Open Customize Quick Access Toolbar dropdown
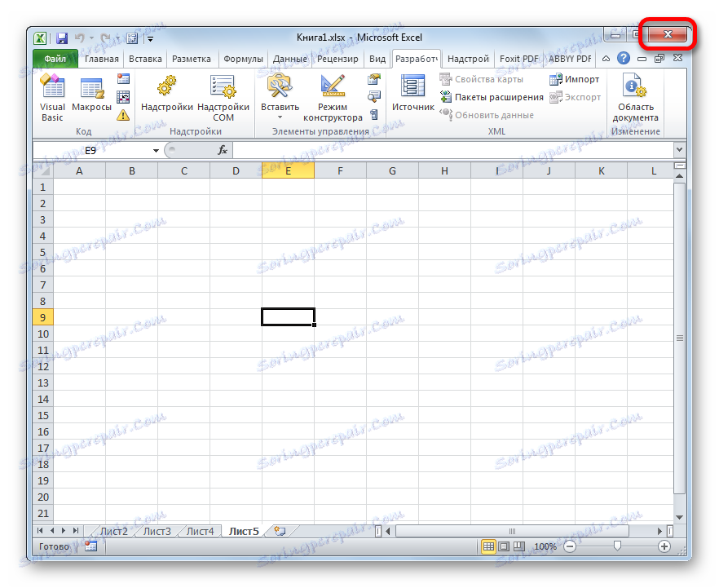719x588 pixels. [x=150, y=39]
